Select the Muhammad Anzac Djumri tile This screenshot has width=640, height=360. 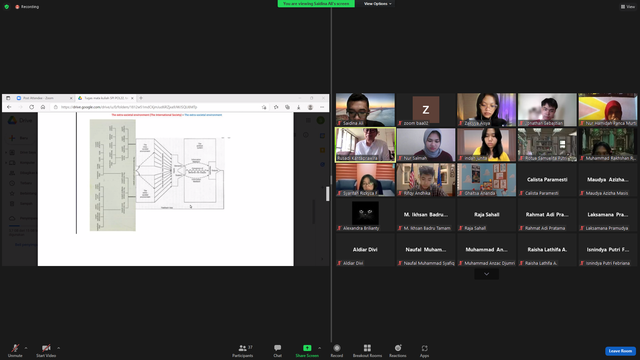click(487, 250)
